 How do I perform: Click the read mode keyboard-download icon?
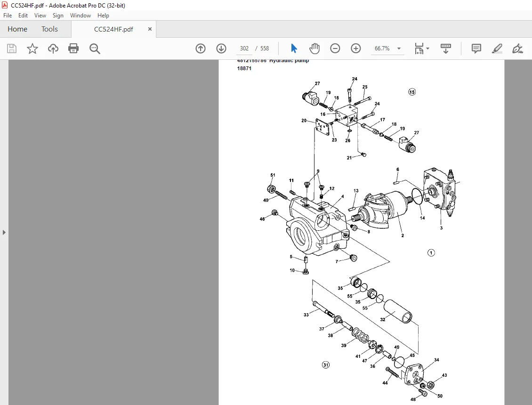pos(445,49)
